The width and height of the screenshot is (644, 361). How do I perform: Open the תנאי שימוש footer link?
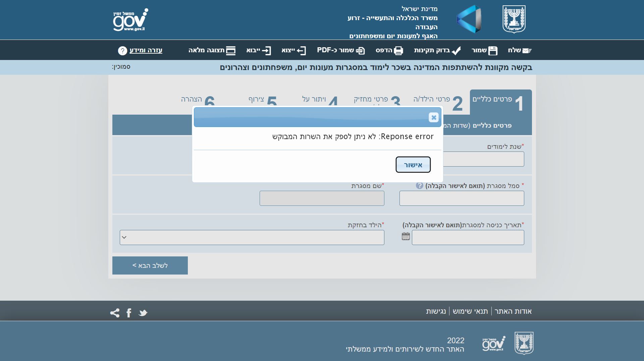click(470, 311)
